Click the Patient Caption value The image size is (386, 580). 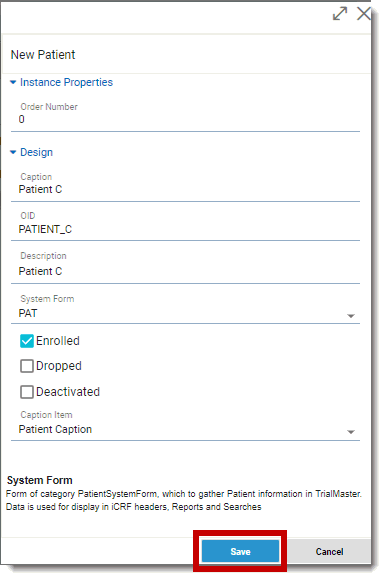55,429
